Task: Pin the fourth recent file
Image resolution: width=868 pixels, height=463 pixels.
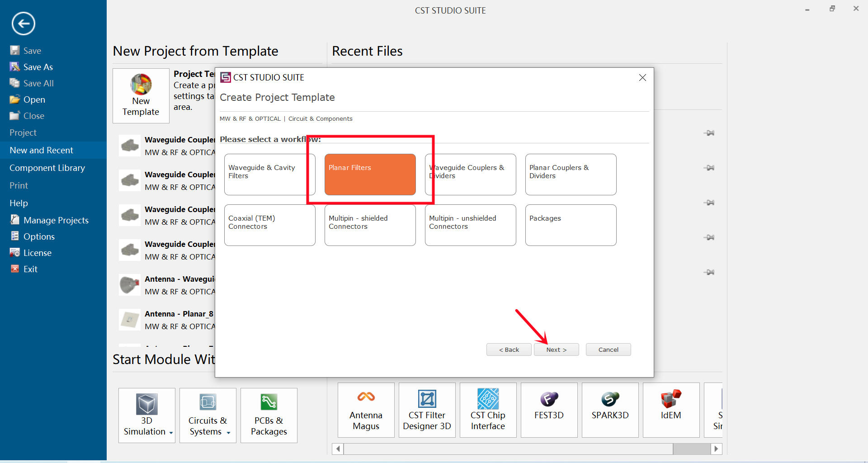Action: pos(709,237)
